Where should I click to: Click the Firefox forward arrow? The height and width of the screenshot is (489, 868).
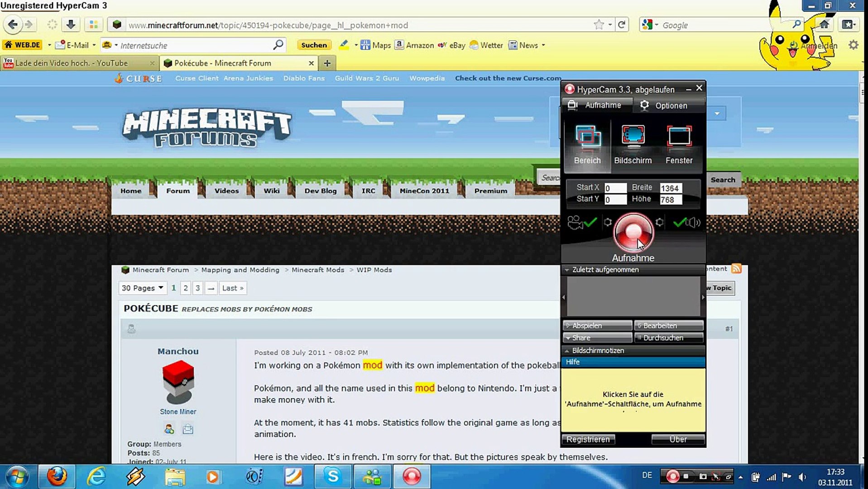click(x=29, y=24)
